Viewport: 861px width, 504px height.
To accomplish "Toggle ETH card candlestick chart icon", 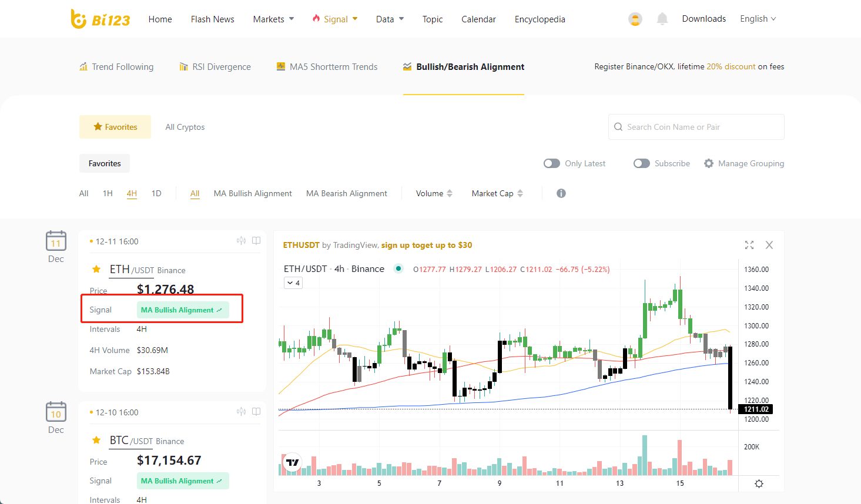I will pyautogui.click(x=241, y=241).
